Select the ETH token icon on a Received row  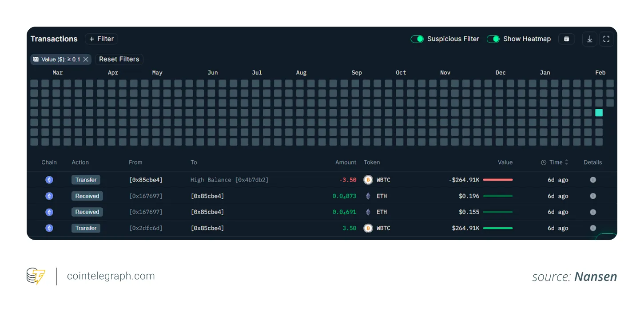[x=368, y=196]
